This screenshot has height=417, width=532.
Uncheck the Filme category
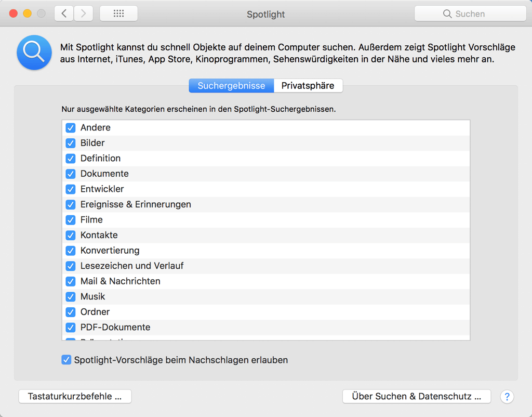click(71, 220)
